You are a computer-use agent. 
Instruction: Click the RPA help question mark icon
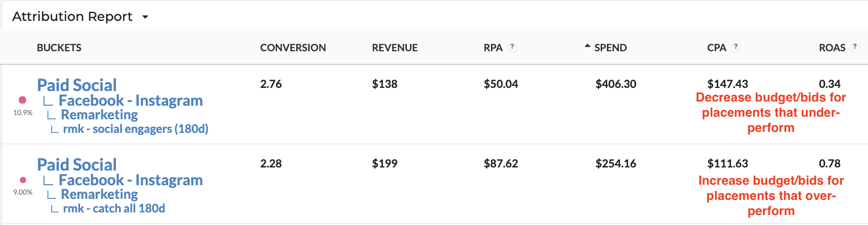512,47
